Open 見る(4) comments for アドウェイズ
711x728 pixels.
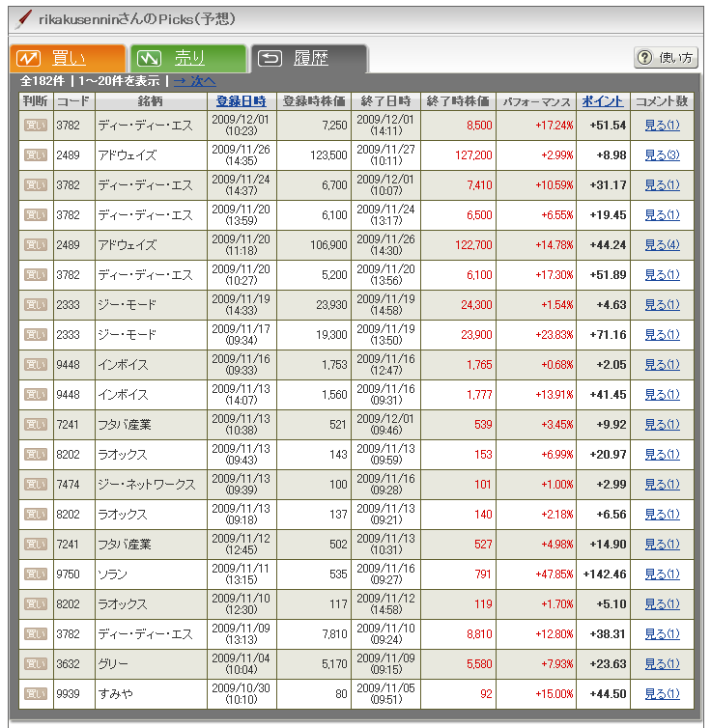(662, 245)
